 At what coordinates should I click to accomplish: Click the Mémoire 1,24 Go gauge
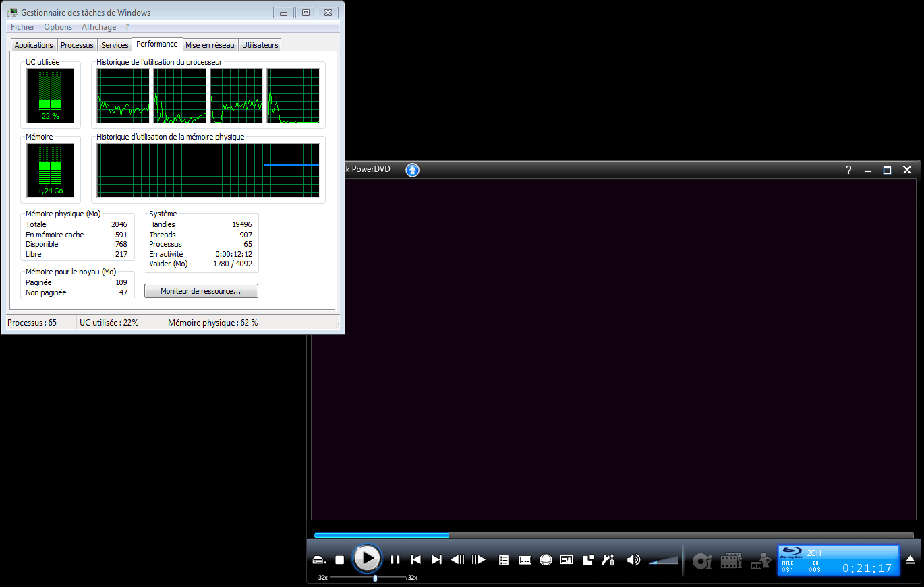(x=51, y=170)
